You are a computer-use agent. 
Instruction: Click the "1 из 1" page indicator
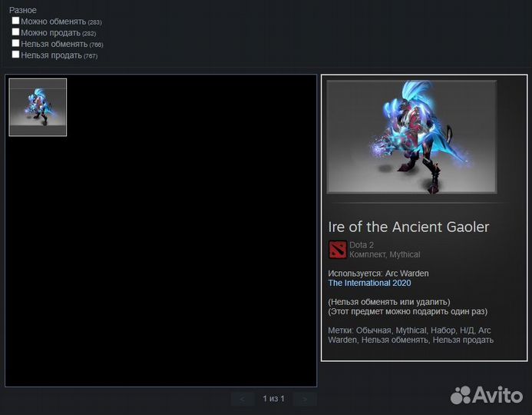coord(273,399)
